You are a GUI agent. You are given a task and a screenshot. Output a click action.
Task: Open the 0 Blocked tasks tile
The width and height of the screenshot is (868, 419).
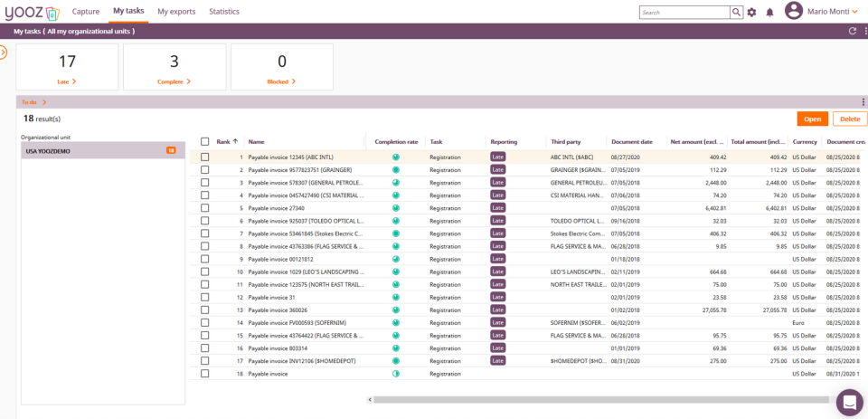point(282,67)
